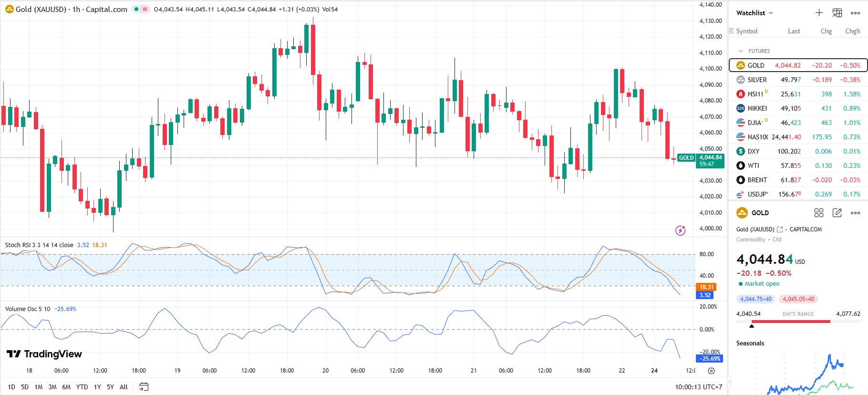The image size is (868, 395).
Task: Switch to the YTD time range
Action: pyautogui.click(x=82, y=387)
